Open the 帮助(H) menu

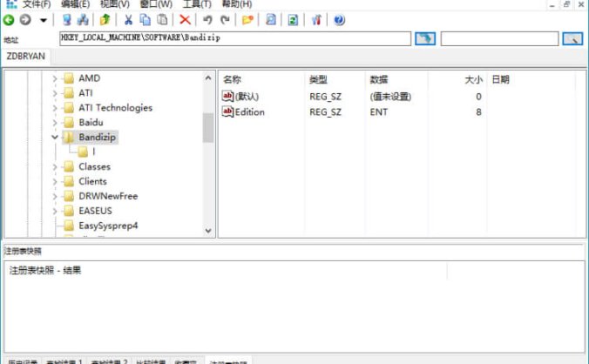point(237,4)
